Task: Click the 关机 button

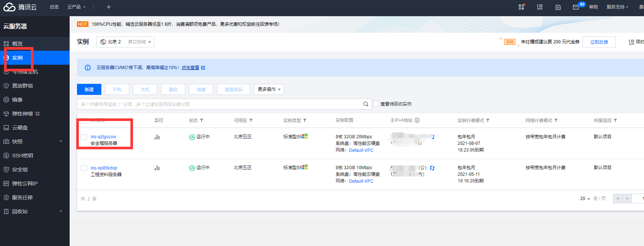Action: [145, 89]
